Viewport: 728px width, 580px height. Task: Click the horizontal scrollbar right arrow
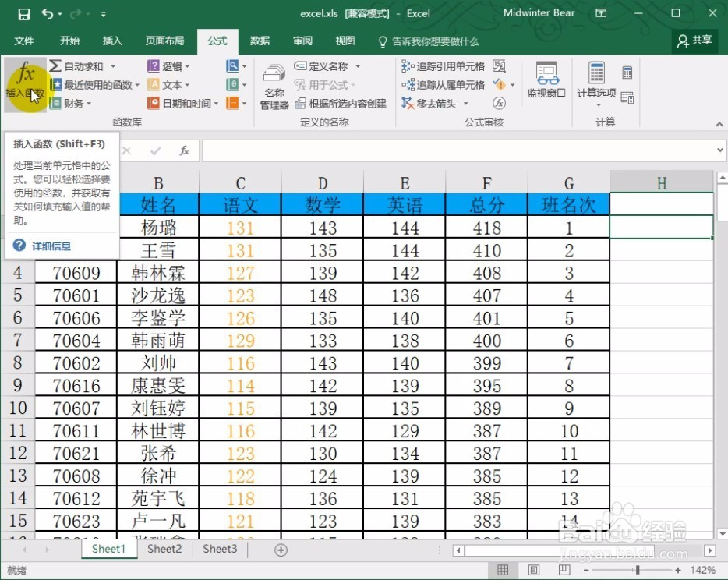click(709, 550)
